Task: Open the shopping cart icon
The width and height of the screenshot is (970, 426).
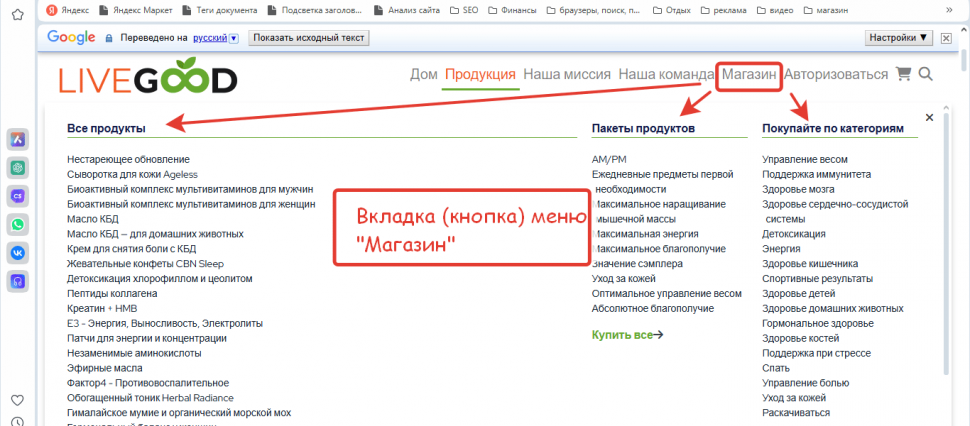Action: [904, 74]
